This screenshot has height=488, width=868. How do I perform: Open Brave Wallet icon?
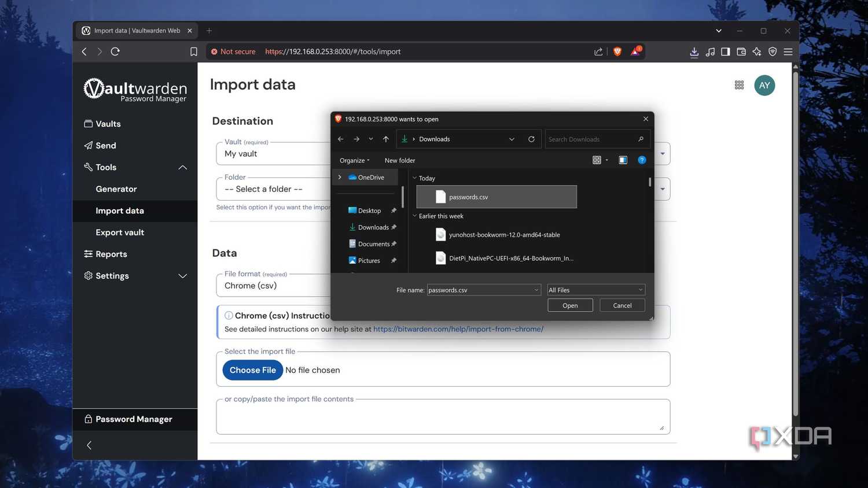pos(741,51)
